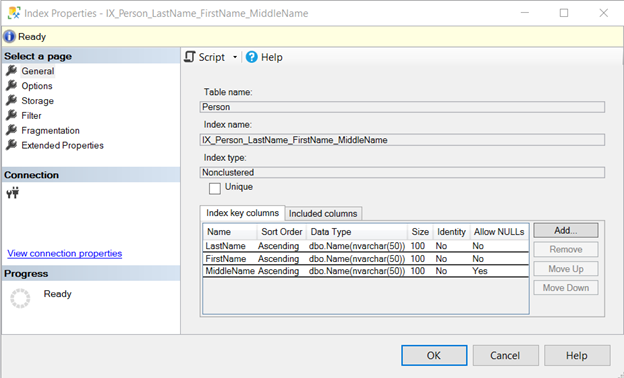The height and width of the screenshot is (378, 624).
Task: Select the MiddleName column row
Action: (366, 271)
